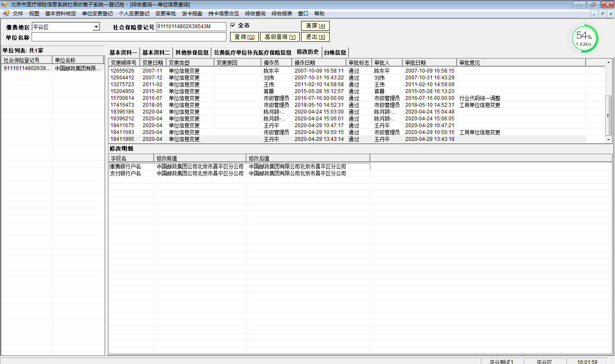This screenshot has width=615, height=364.
Task: Switch to the 基本资料一 tab
Action: [123, 52]
